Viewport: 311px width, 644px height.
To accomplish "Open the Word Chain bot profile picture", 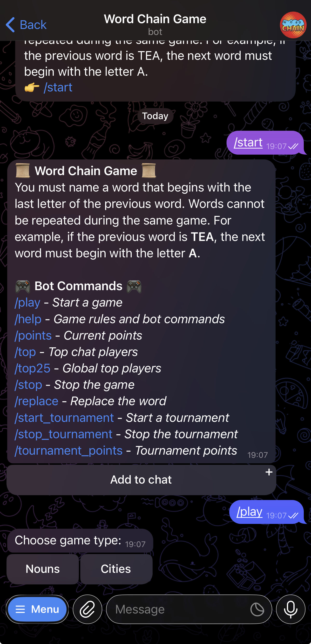I will [x=293, y=24].
